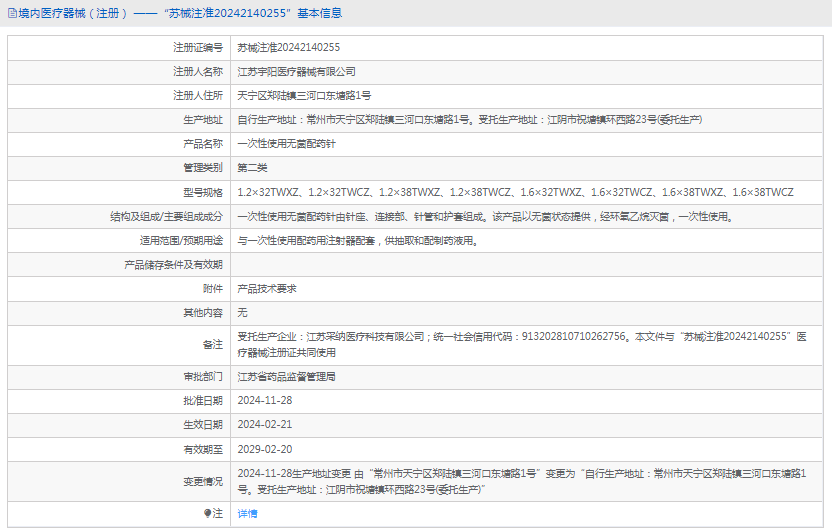This screenshot has width=832, height=532.
Task: Select the 产品技术要求 attachment text
Action: pos(267,289)
